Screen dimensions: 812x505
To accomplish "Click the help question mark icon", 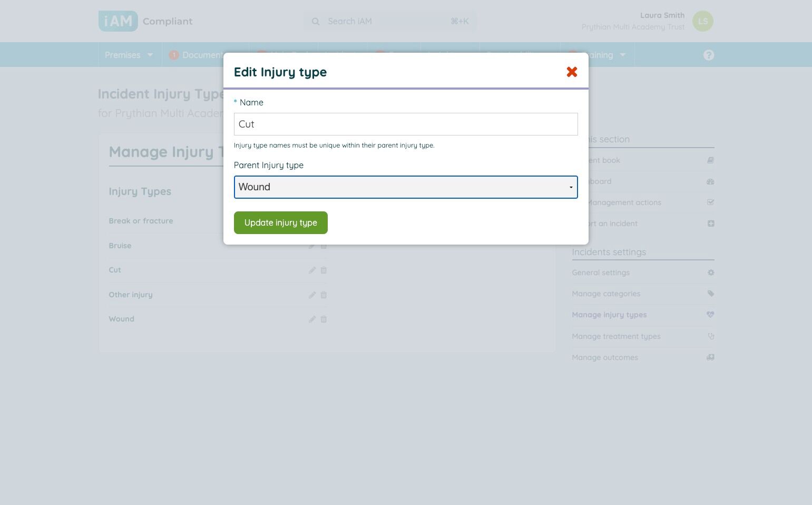I will pos(709,55).
